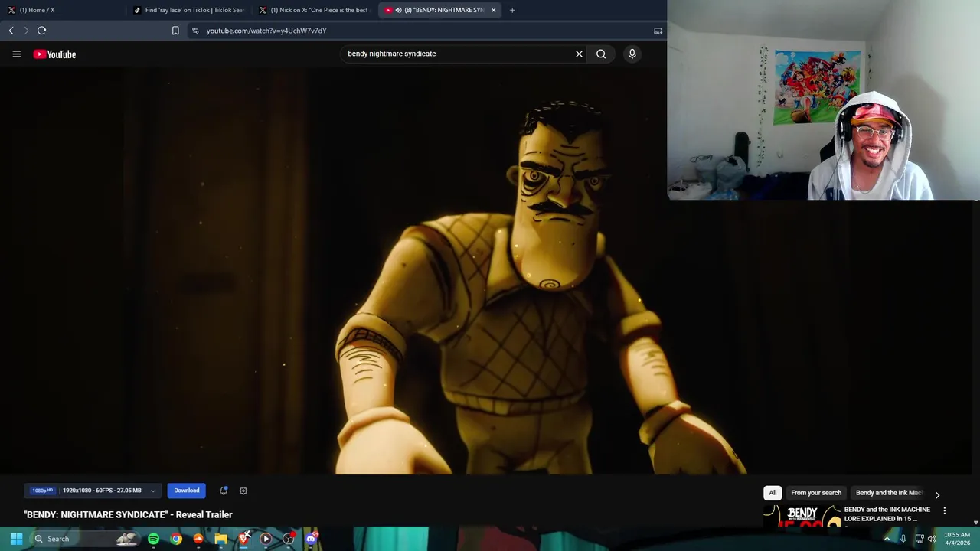The image size is (980, 551).
Task: Select the All filter chip
Action: coord(773,493)
